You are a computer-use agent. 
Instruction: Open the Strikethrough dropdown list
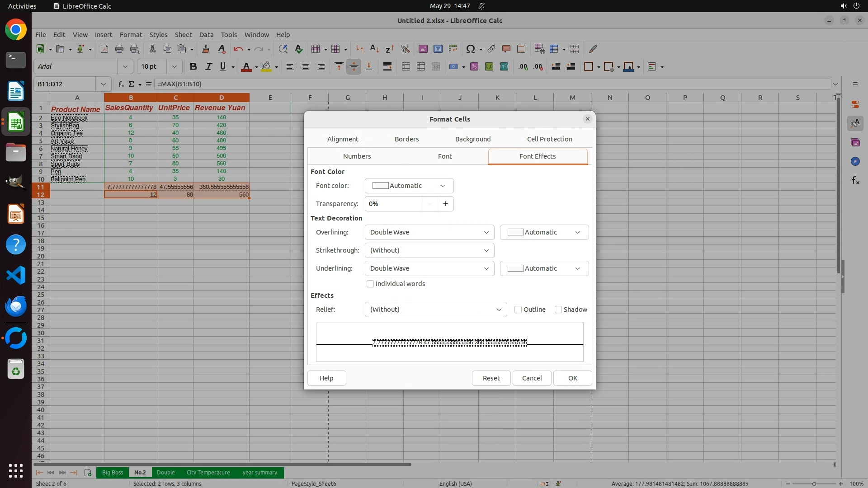pos(429,250)
